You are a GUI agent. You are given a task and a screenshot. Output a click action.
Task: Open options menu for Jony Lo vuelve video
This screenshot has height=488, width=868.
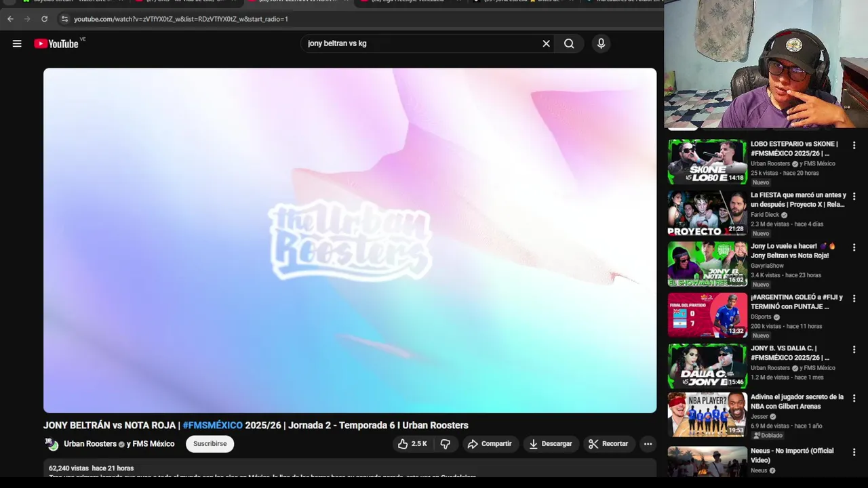tap(854, 247)
